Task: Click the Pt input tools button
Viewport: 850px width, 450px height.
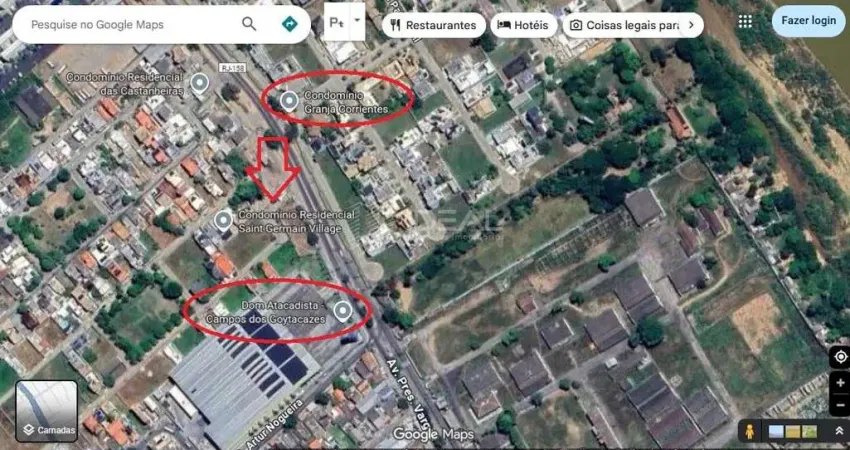Action: 337,22
